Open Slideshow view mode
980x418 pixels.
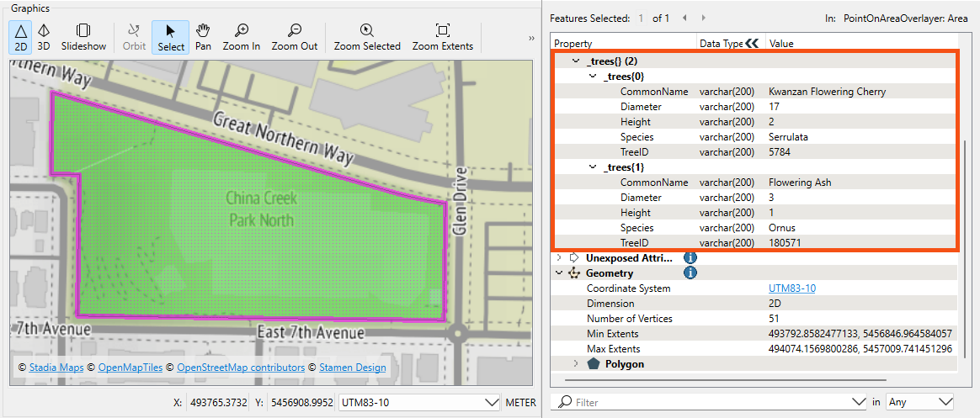(x=83, y=37)
